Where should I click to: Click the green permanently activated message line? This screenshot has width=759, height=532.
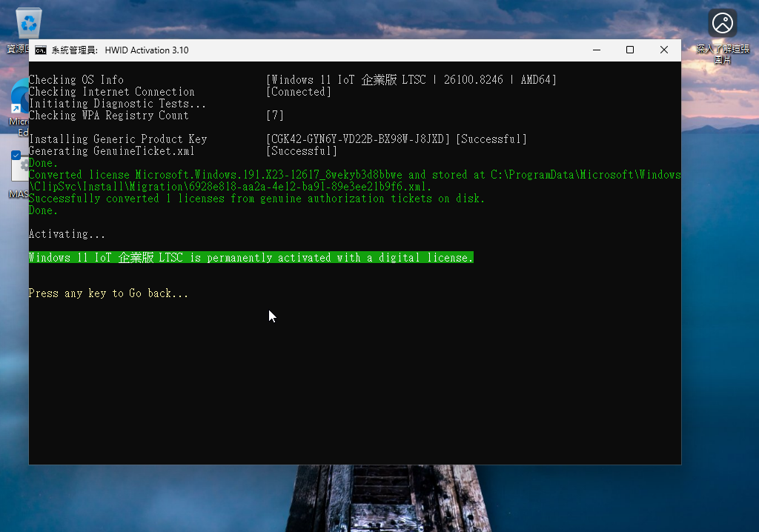pyautogui.click(x=251, y=258)
